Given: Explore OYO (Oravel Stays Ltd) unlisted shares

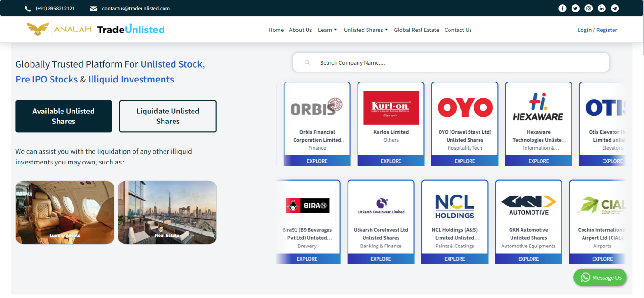Looking at the screenshot, I should tap(464, 161).
